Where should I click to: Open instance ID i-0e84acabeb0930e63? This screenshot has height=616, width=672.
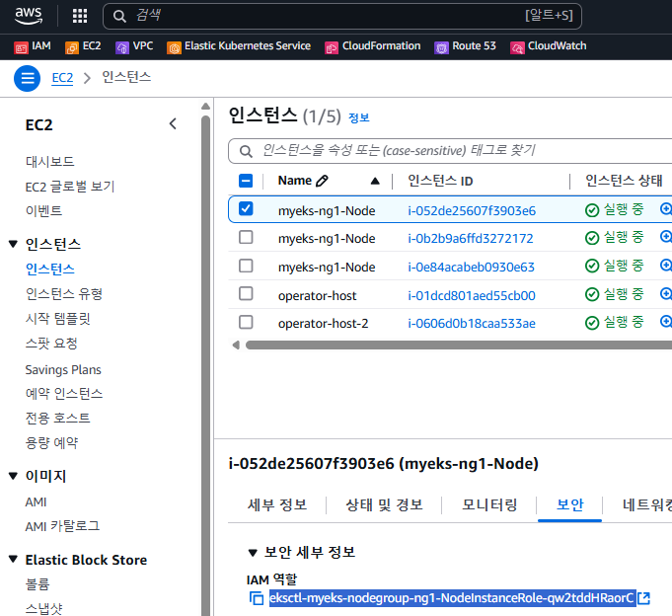[x=472, y=268]
